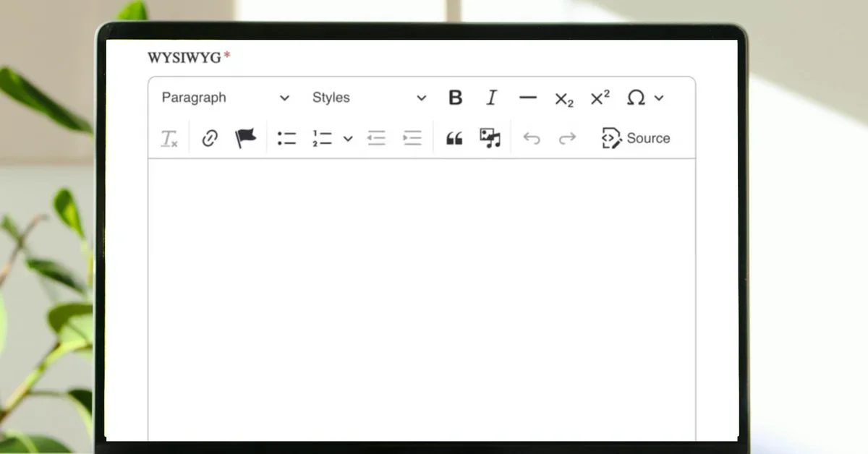Screen dimensions: 868x454
Task: Expand the numbered list options arrow
Action: 348,139
